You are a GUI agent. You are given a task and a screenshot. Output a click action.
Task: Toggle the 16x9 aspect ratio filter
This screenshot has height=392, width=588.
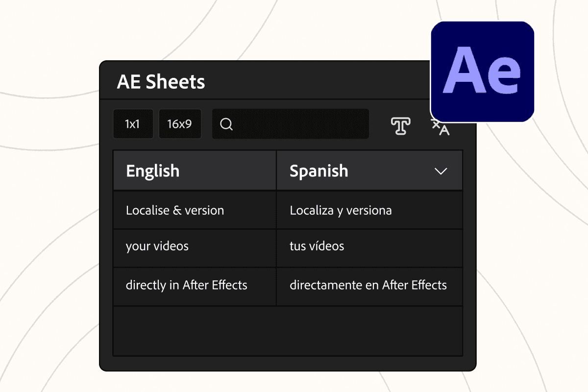click(180, 124)
